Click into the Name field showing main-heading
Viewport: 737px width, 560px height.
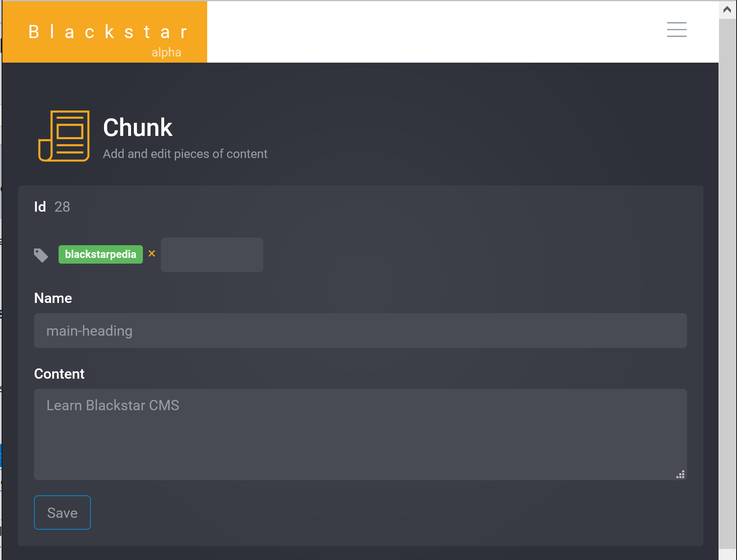click(x=360, y=331)
